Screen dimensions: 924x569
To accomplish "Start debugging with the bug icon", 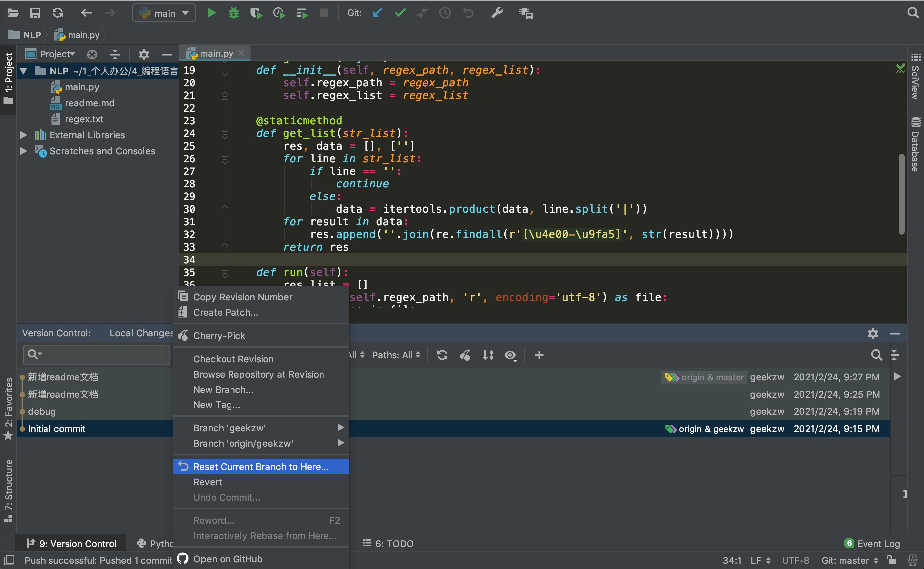I will coord(233,12).
